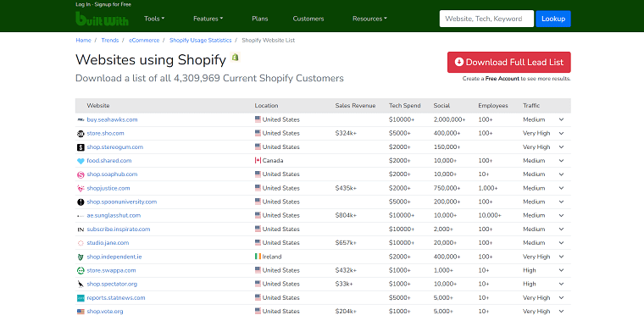Open the shop.spoonuniversity.com link
The height and width of the screenshot is (315, 644).
(121, 202)
